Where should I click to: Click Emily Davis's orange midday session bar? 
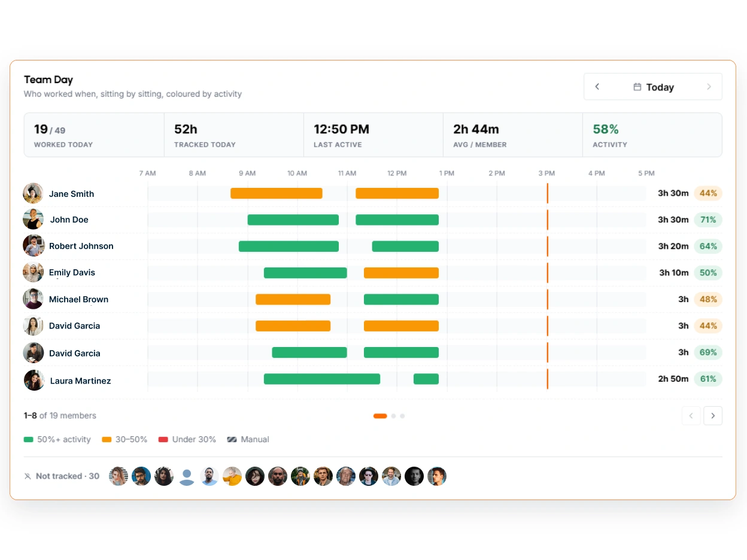point(401,273)
